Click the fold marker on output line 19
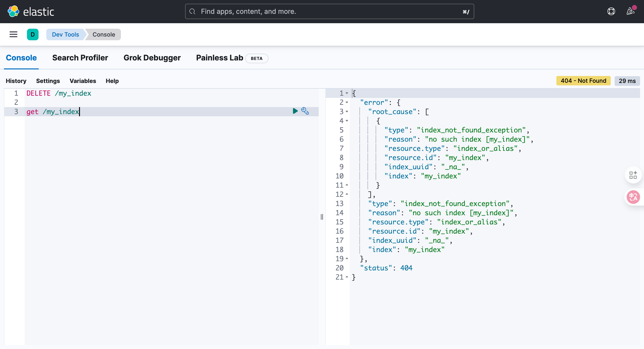Image resolution: width=644 pixels, height=349 pixels. pyautogui.click(x=347, y=259)
